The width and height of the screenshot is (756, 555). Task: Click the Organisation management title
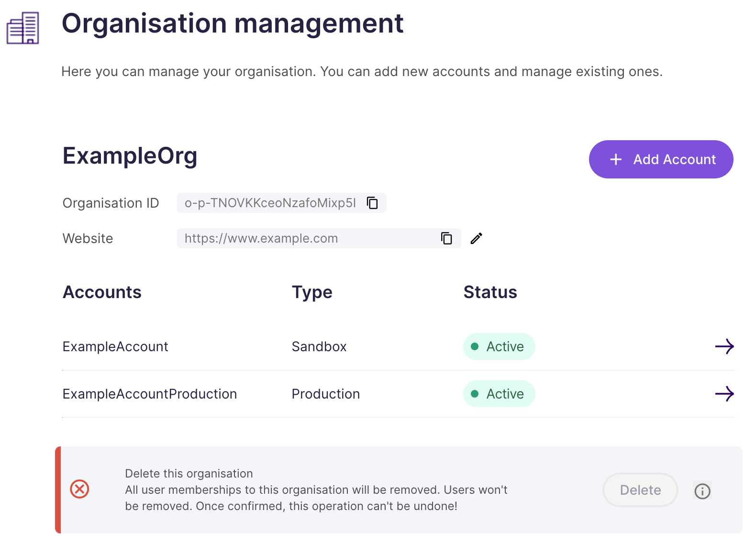[x=233, y=23]
